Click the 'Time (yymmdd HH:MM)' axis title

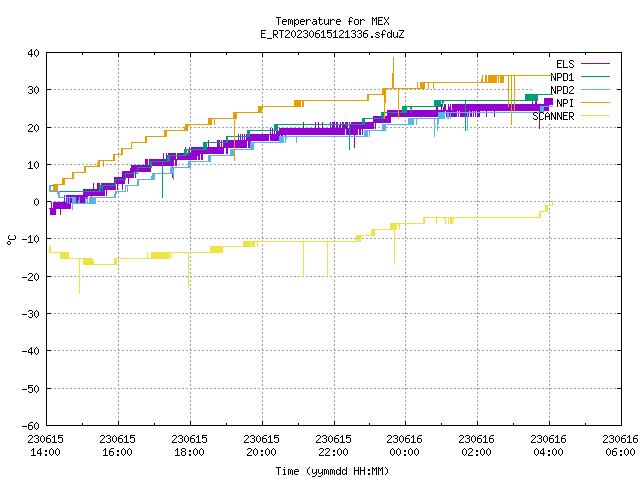coord(332,471)
